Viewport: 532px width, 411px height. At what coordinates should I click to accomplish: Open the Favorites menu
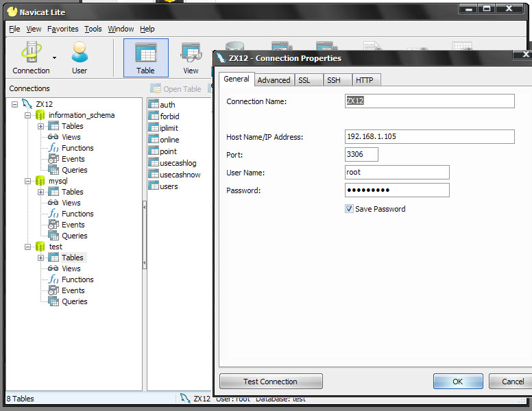(x=63, y=29)
